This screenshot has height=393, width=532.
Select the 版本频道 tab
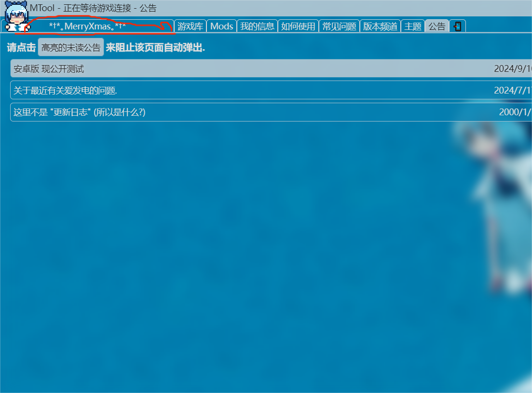(x=380, y=27)
